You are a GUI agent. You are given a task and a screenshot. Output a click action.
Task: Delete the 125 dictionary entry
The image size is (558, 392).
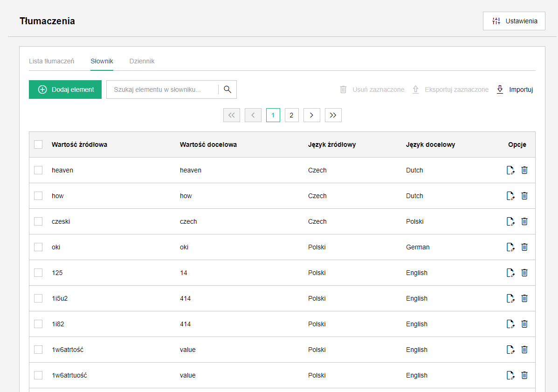[524, 273]
